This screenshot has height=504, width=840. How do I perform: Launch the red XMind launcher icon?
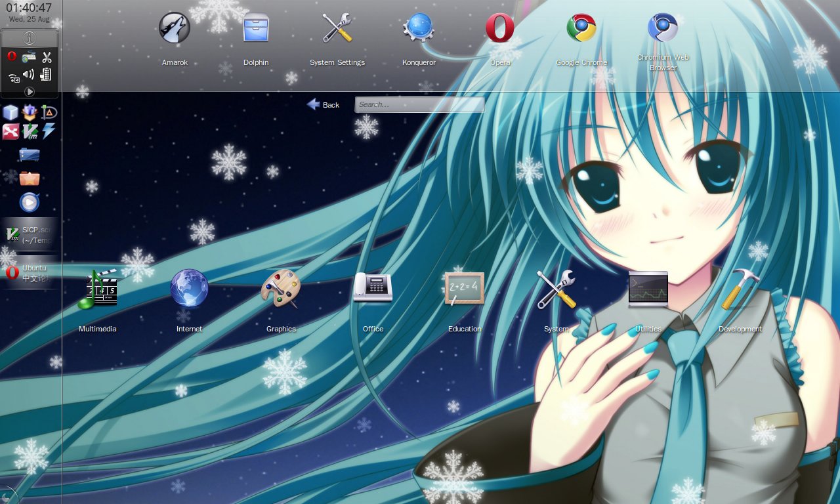(10, 132)
